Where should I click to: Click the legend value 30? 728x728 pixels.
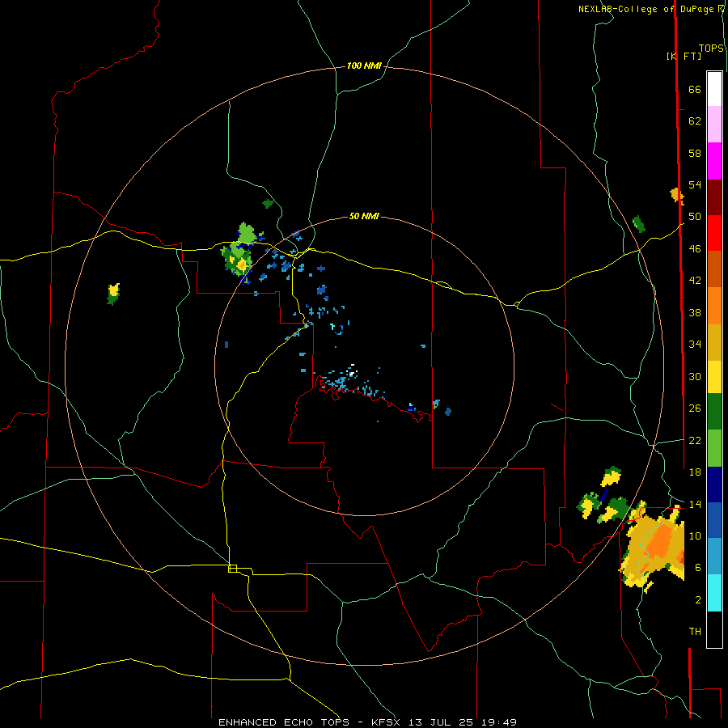(x=695, y=376)
